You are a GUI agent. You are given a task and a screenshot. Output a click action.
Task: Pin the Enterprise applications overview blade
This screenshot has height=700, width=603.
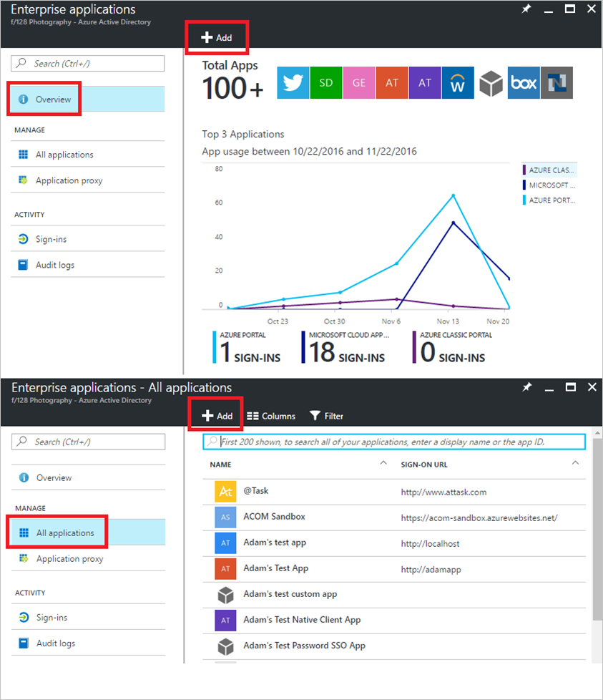click(526, 9)
